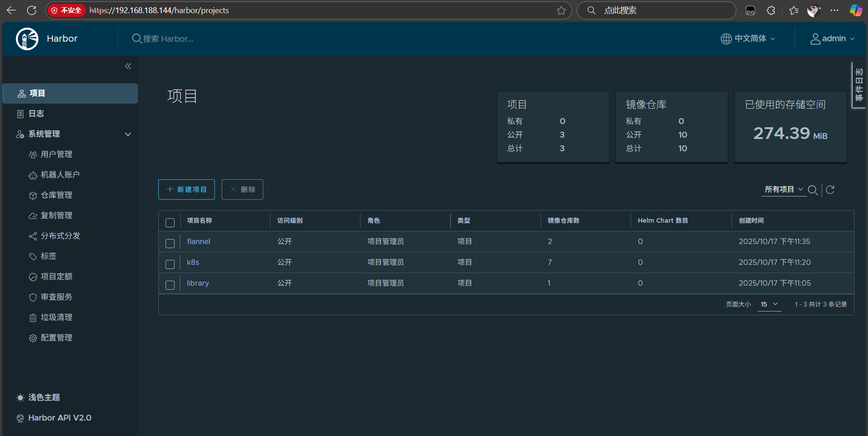868x436 pixels.
Task: Open the 所有项目 filter dropdown
Action: click(x=783, y=190)
